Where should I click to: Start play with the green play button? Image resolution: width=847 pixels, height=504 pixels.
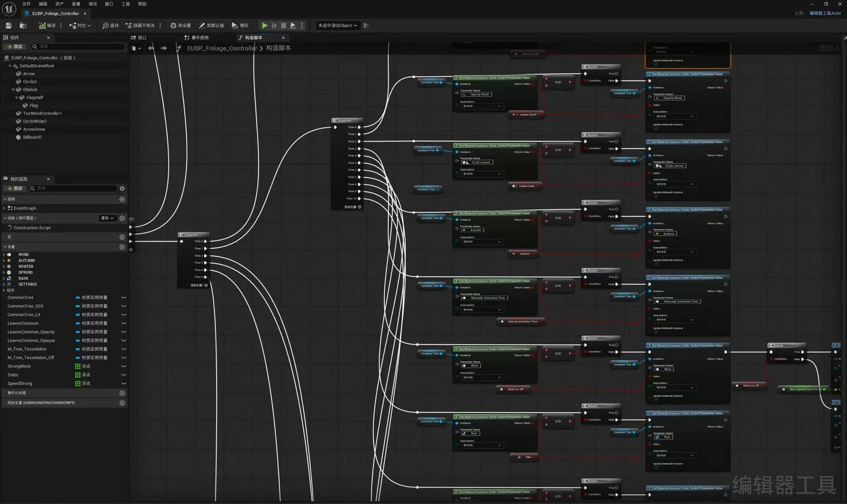[265, 25]
